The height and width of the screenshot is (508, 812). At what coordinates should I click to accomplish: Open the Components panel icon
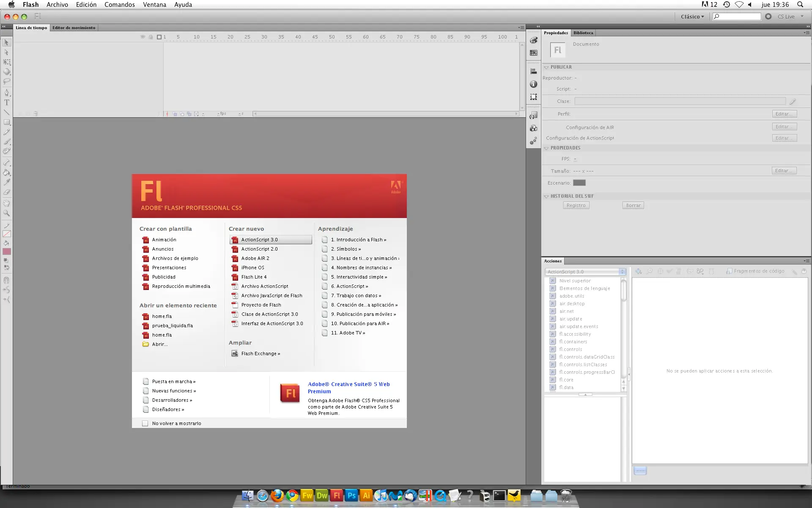(534, 128)
